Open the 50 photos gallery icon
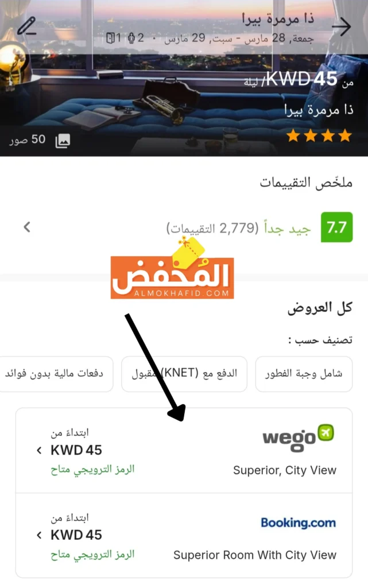Image resolution: width=368 pixels, height=588 pixels. 63,141
